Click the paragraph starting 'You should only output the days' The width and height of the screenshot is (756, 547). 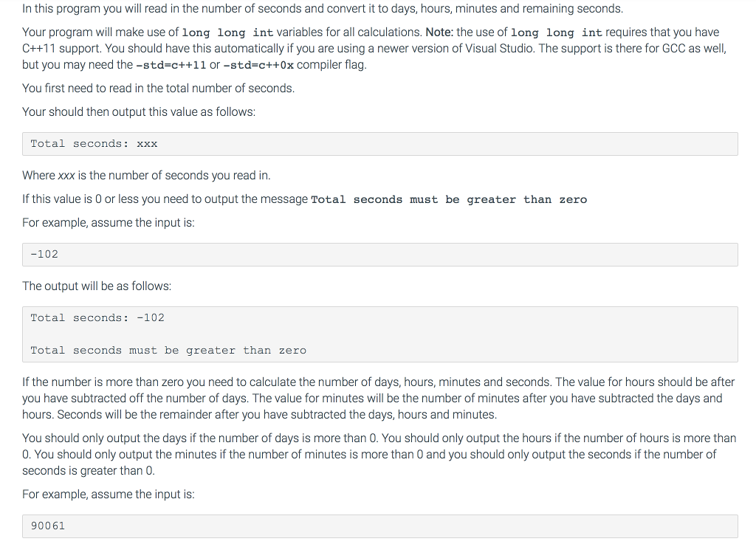pos(379,455)
